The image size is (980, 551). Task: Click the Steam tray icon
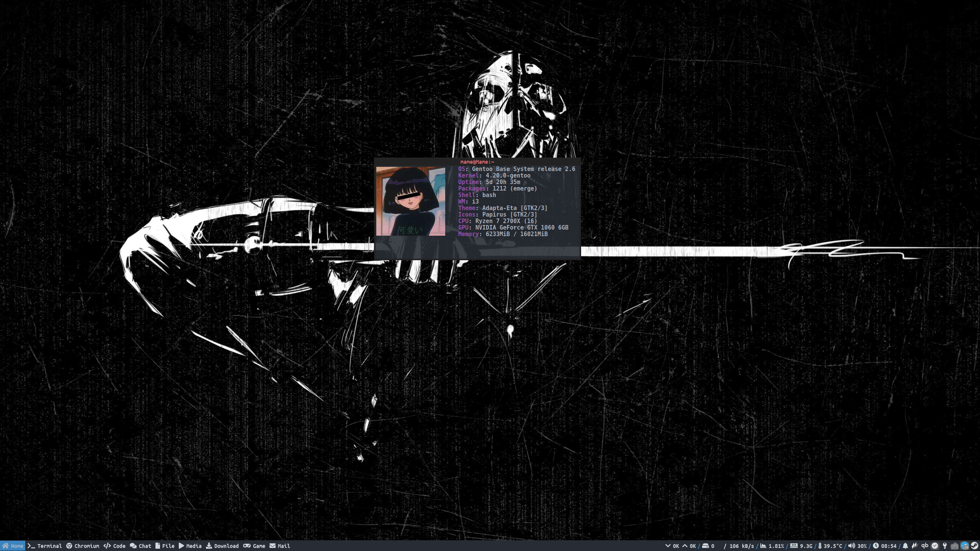tap(974, 546)
